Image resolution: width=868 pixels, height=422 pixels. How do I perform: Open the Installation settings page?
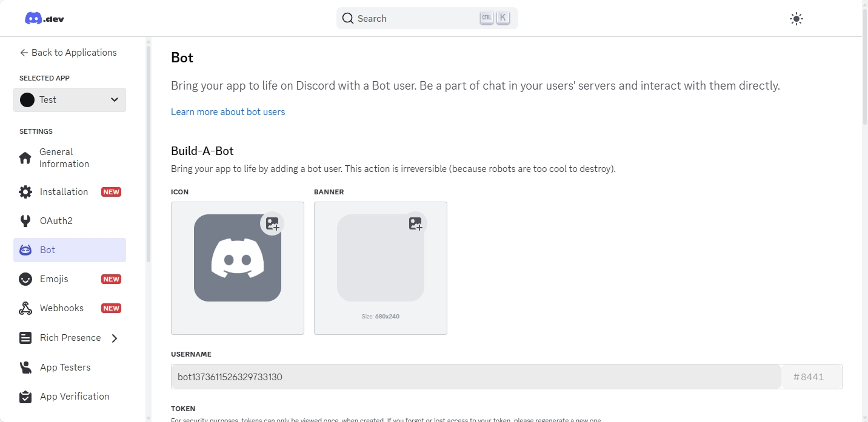click(70, 192)
